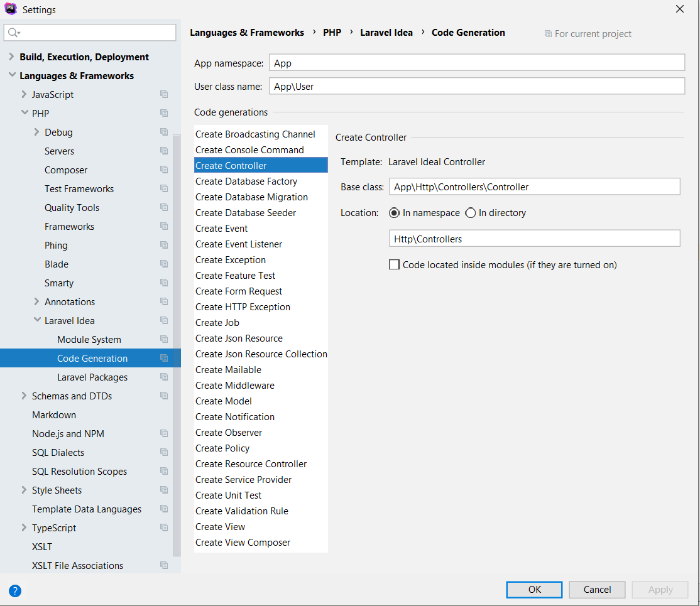
Task: Click the Http\Controllers location input field
Action: click(534, 239)
